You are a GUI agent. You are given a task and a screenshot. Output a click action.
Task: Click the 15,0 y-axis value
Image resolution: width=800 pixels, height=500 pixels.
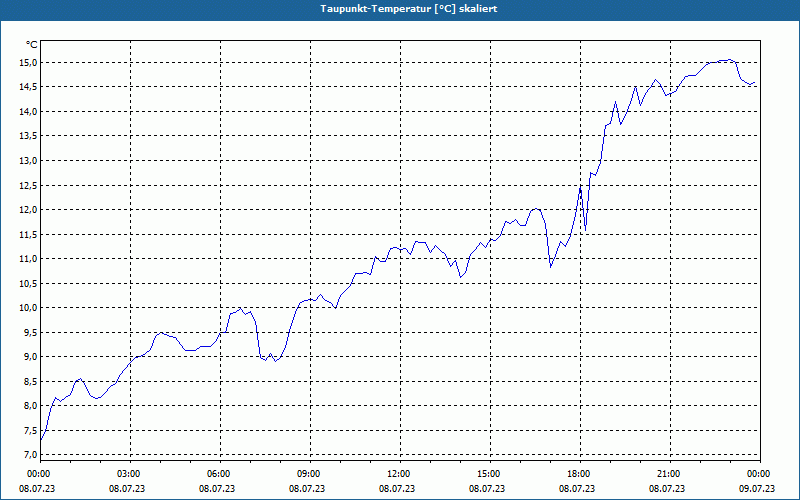point(29,63)
